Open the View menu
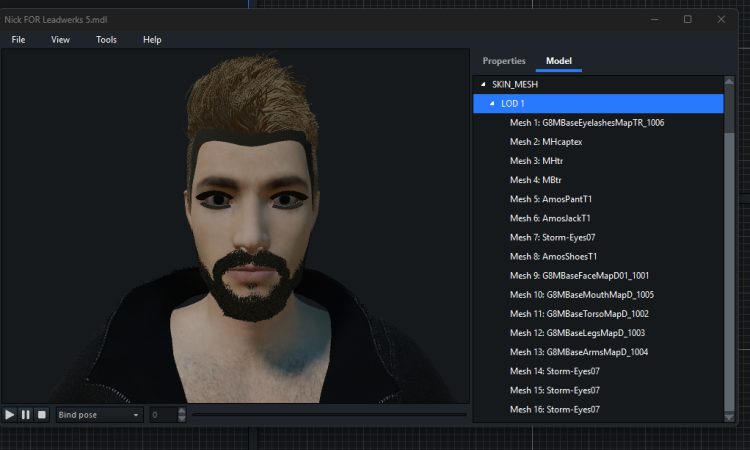The image size is (750, 450). pyautogui.click(x=60, y=39)
